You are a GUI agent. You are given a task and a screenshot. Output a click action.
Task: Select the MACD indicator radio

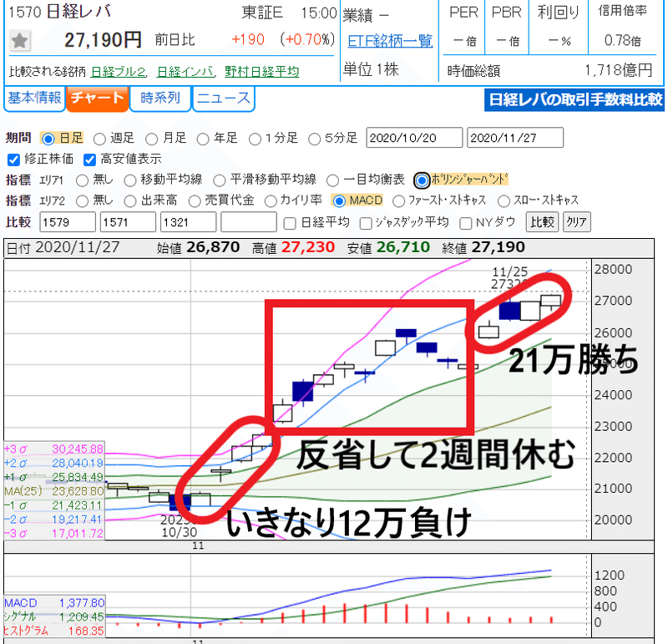tap(339, 201)
